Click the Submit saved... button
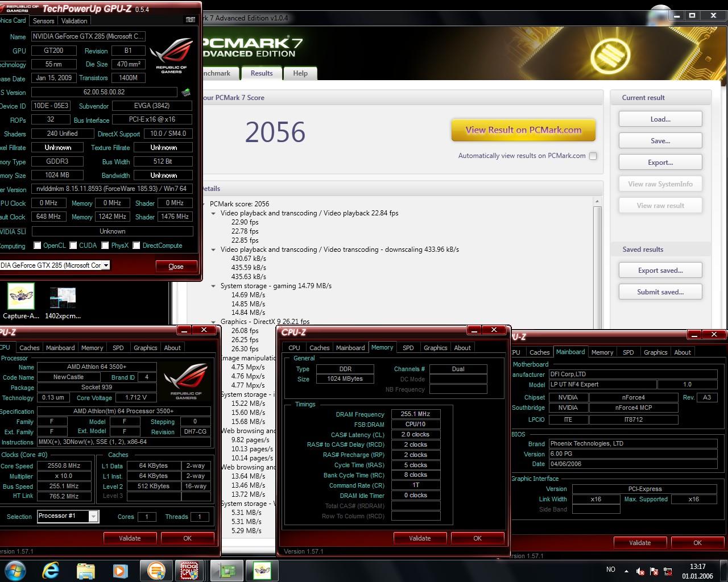The image size is (728, 582). [x=660, y=292]
